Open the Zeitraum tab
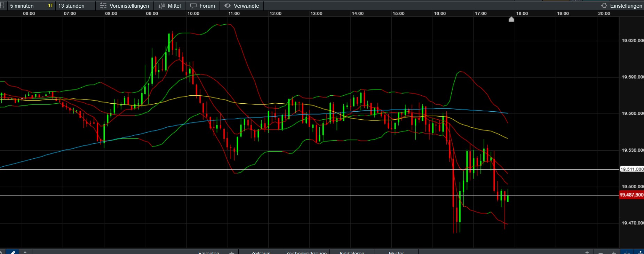Viewport: 644px width, 254px height. [261, 253]
